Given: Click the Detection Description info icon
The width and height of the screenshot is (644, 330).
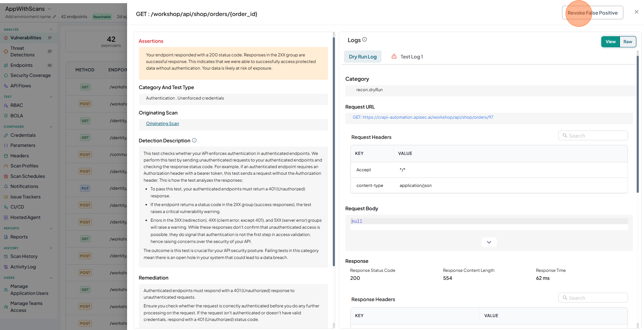Looking at the screenshot, I should click(194, 140).
